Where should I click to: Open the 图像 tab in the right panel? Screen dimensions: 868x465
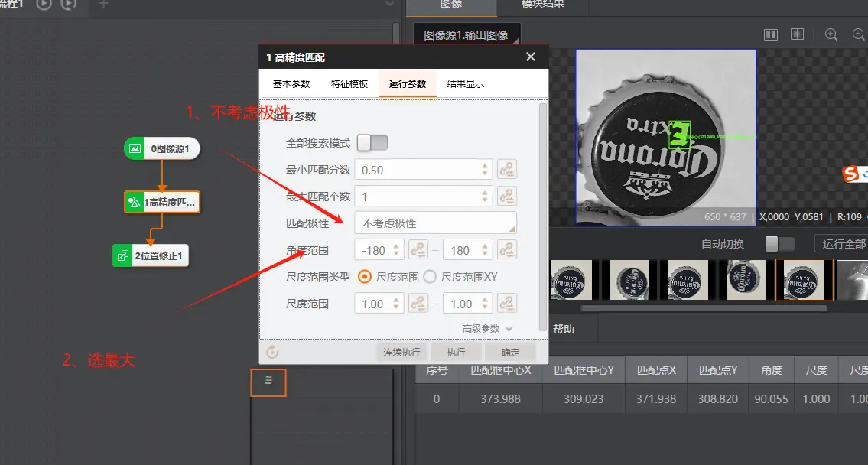click(451, 5)
